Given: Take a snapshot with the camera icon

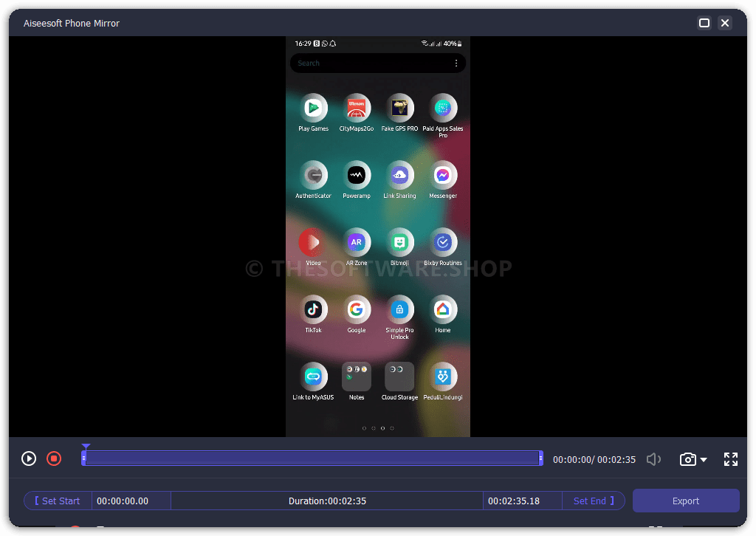Looking at the screenshot, I should pos(687,459).
